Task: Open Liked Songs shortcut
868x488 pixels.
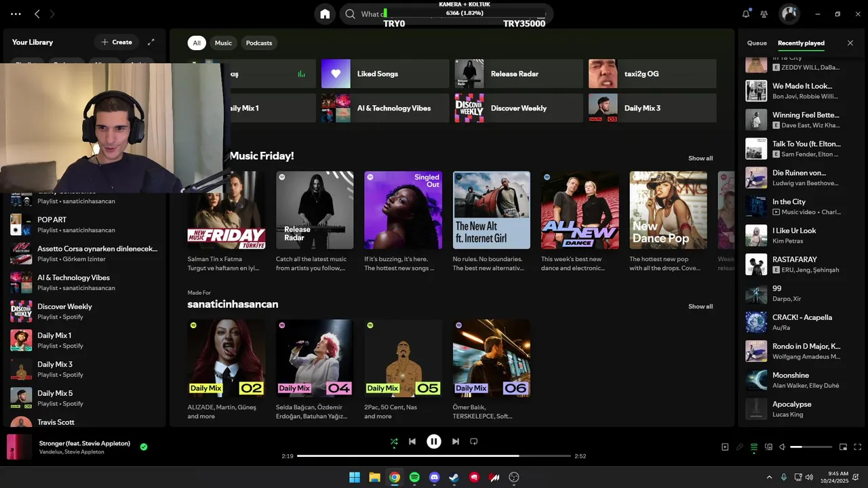Action: (x=385, y=74)
